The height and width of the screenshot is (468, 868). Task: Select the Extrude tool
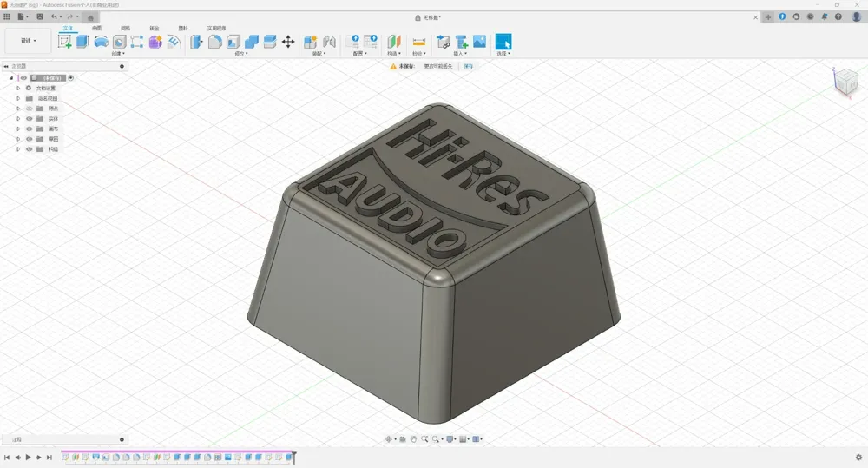tap(82, 42)
